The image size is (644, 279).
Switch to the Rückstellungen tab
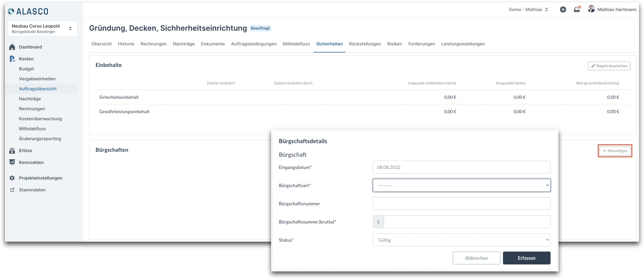365,44
